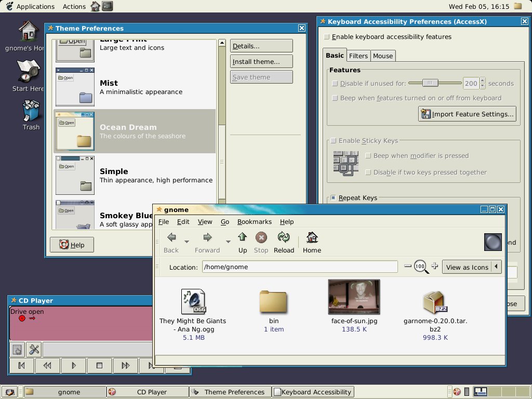Zoom out with the minus icon
This screenshot has height=399, width=532.
coord(408,267)
